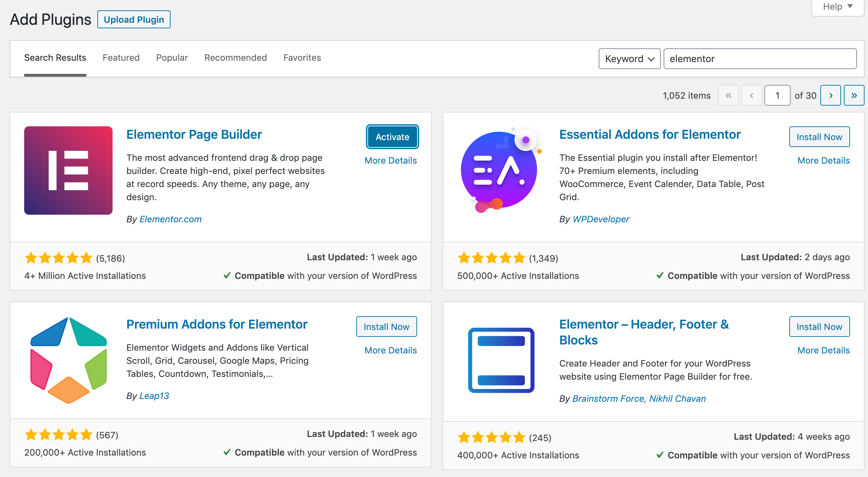
Task: Select the Recommended tab
Action: tap(235, 58)
